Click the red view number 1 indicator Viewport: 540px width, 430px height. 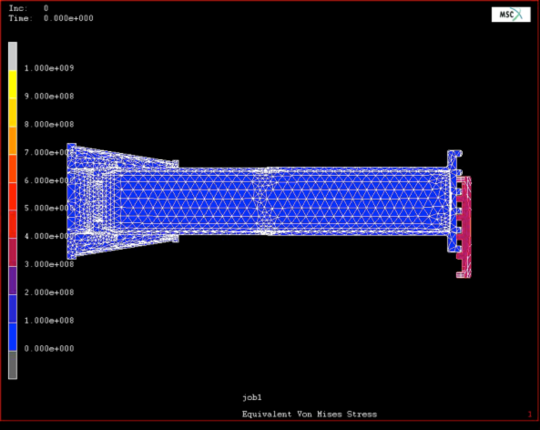[x=530, y=414]
